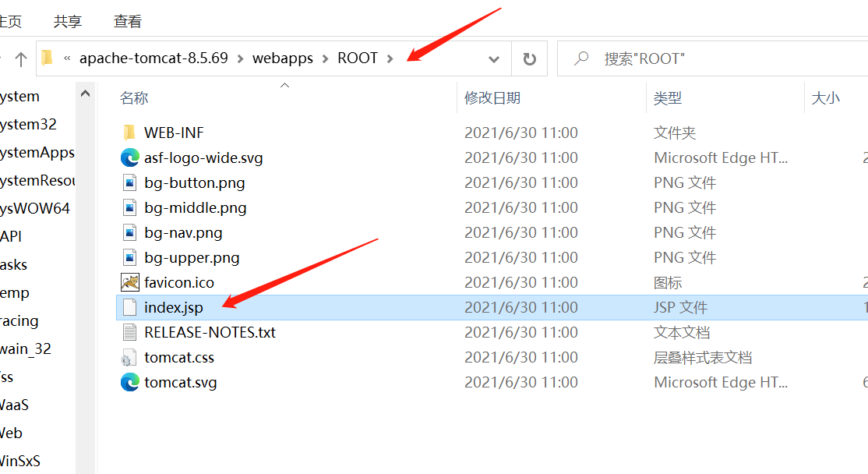Select ystem32 in the navigation pane
This screenshot has height=474, width=868.
(28, 125)
